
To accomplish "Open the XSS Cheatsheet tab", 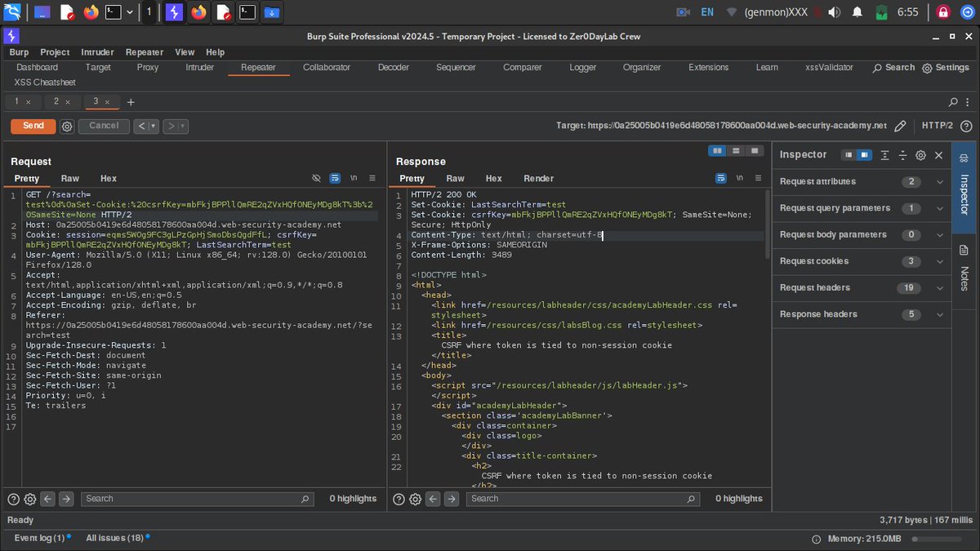I will [x=45, y=82].
